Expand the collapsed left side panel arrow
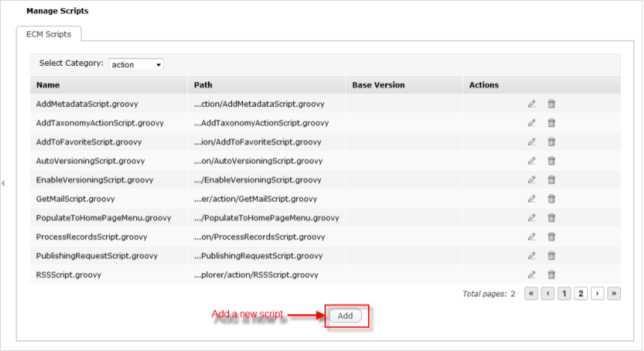This screenshot has width=644, height=351. click(4, 183)
